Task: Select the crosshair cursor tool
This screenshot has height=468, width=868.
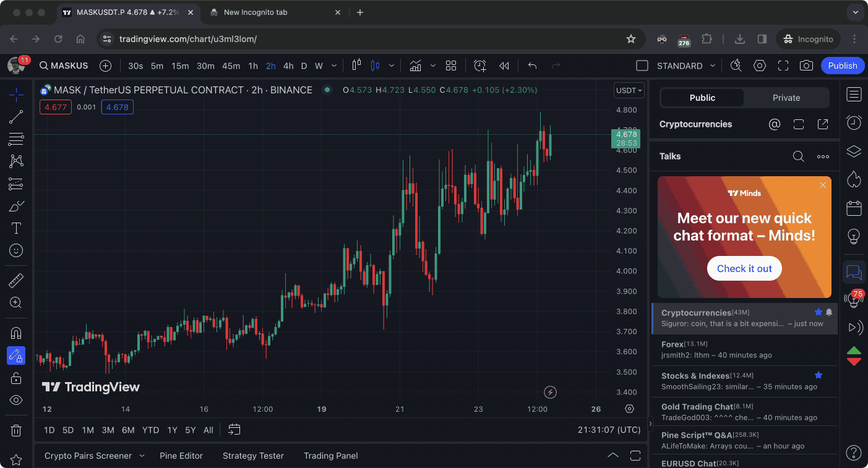Action: tap(16, 94)
